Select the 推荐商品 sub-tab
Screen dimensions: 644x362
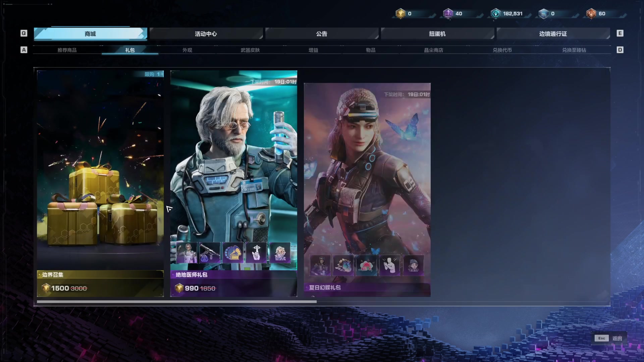67,50
